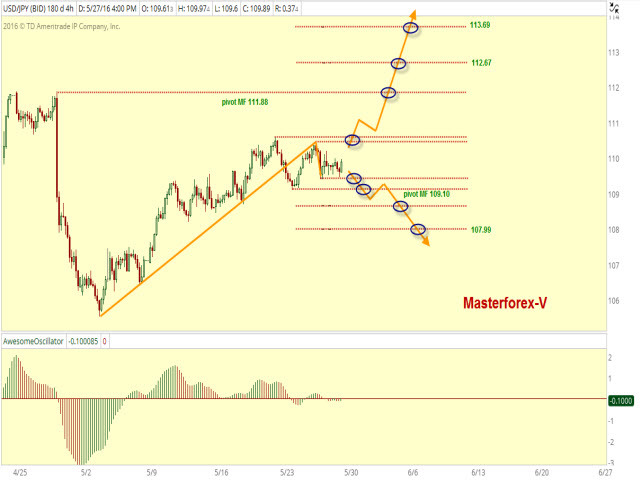640x480 pixels.
Task: Click the ellipse marker at 113.69 level
Action: pos(411,26)
